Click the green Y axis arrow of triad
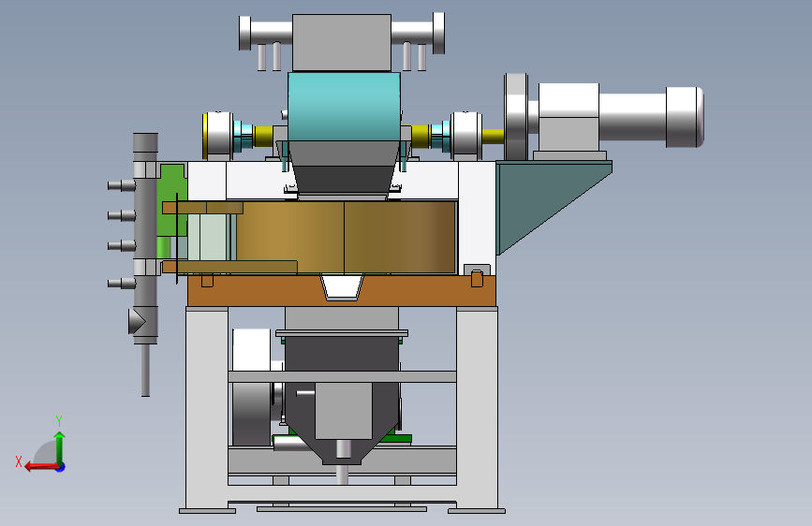The height and width of the screenshot is (526, 812). pos(60,446)
